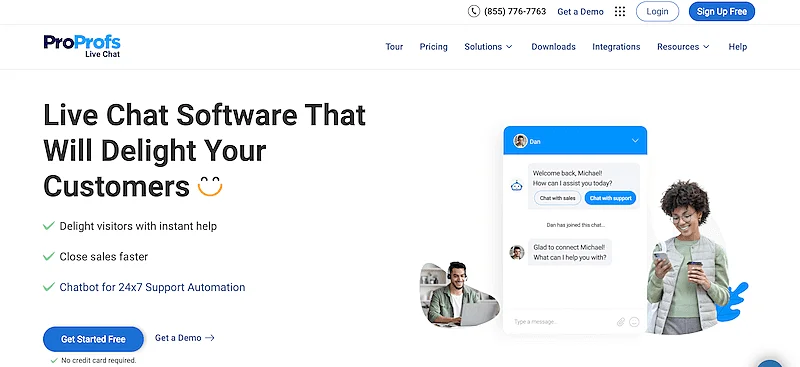The width and height of the screenshot is (800, 367).
Task: Open Chatbot for 24x7 Support Automation link
Action: (x=153, y=287)
